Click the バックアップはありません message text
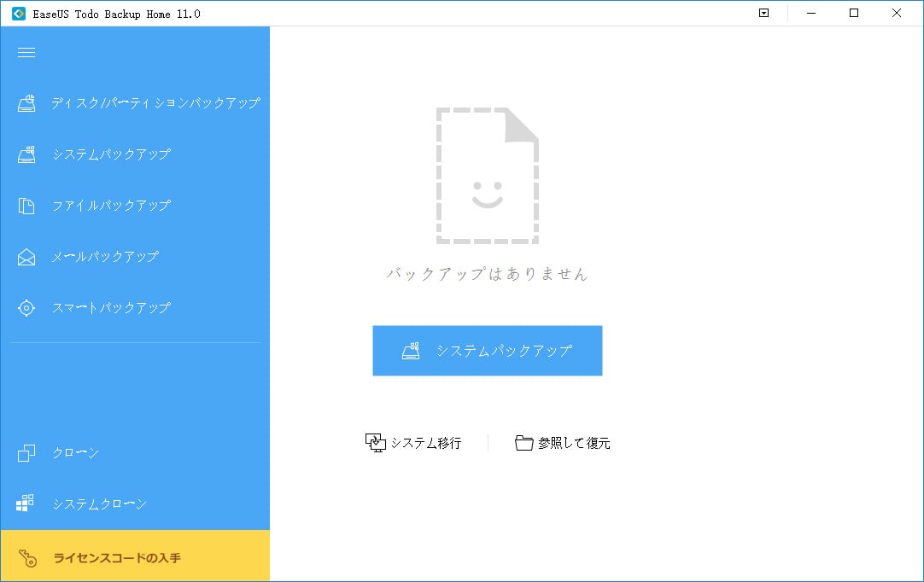This screenshot has height=582, width=924. point(487,274)
